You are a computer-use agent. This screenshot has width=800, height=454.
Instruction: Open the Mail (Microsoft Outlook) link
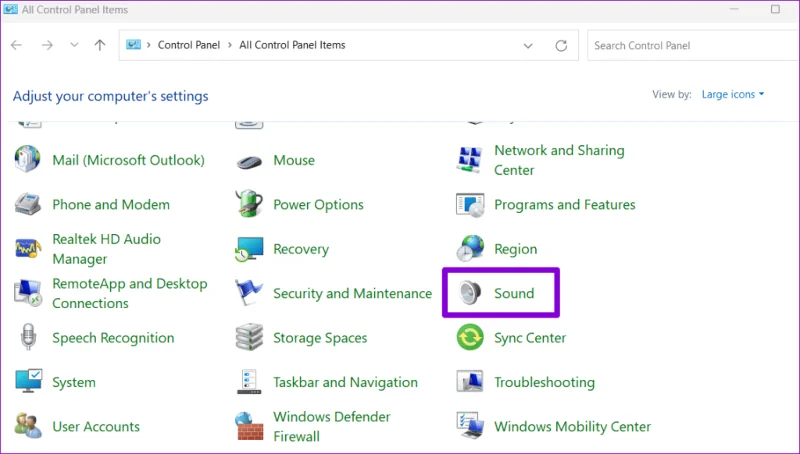(x=129, y=160)
